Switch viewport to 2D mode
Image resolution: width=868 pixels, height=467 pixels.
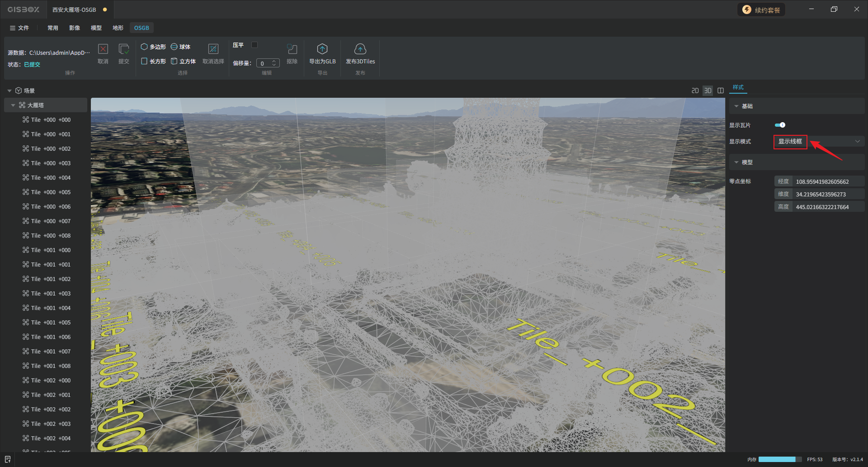[695, 91]
